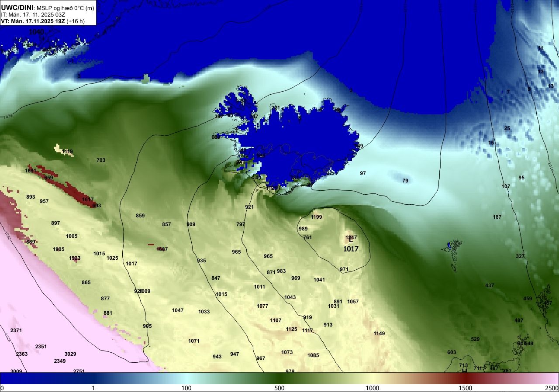This screenshot has height=392, width=559.
Task: Click the colorbar label 1500
Action: pos(466,388)
